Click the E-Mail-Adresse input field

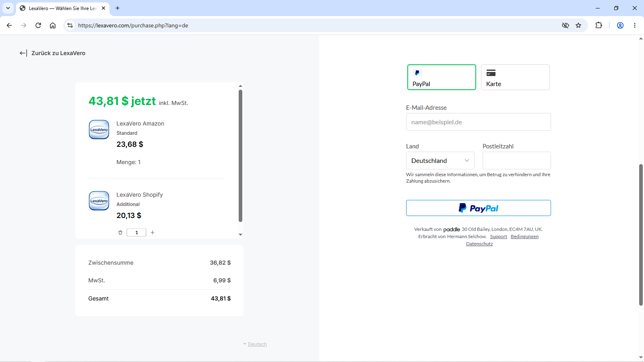point(478,122)
